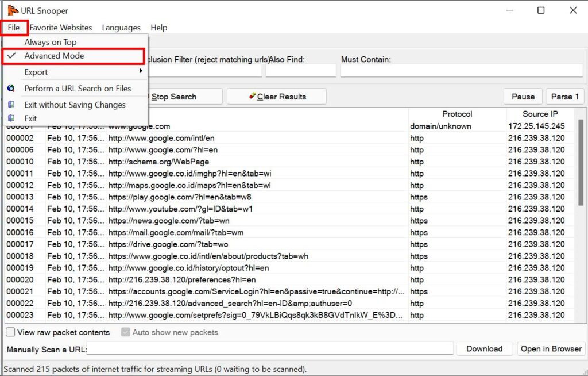The image size is (588, 376).
Task: Click the door icon beside Exit menu item
Action: click(x=11, y=118)
